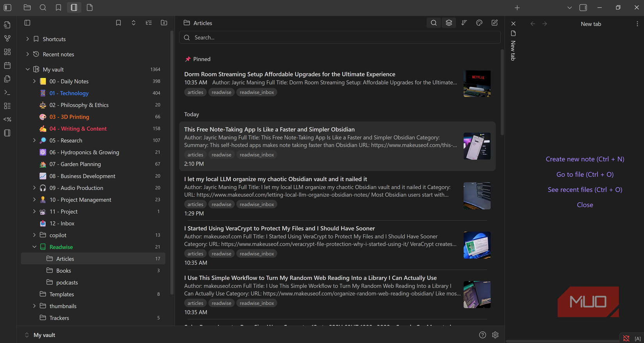Select the podcasts folder
Image resolution: width=644 pixels, height=343 pixels.
93,282
